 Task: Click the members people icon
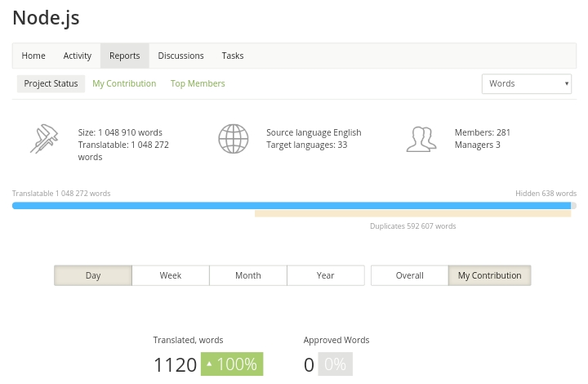421,139
